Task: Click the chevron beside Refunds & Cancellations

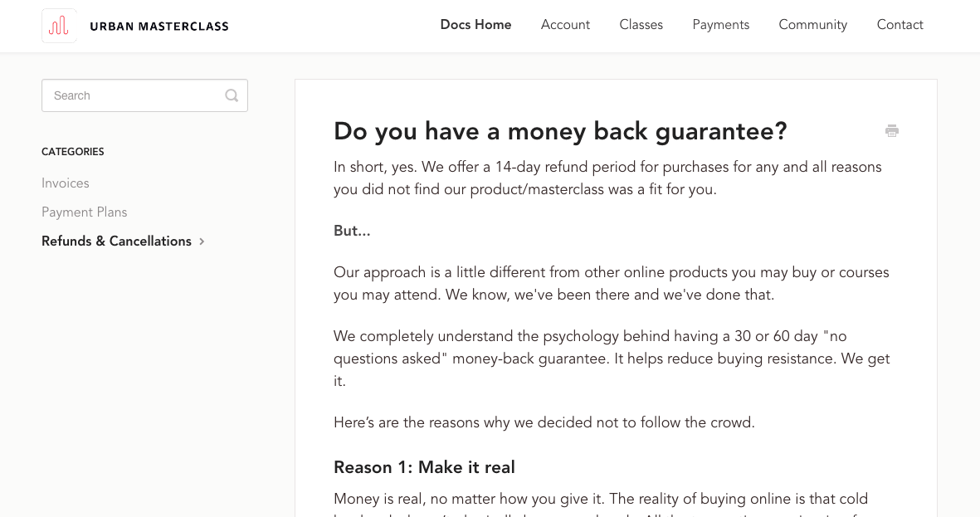Action: point(202,241)
